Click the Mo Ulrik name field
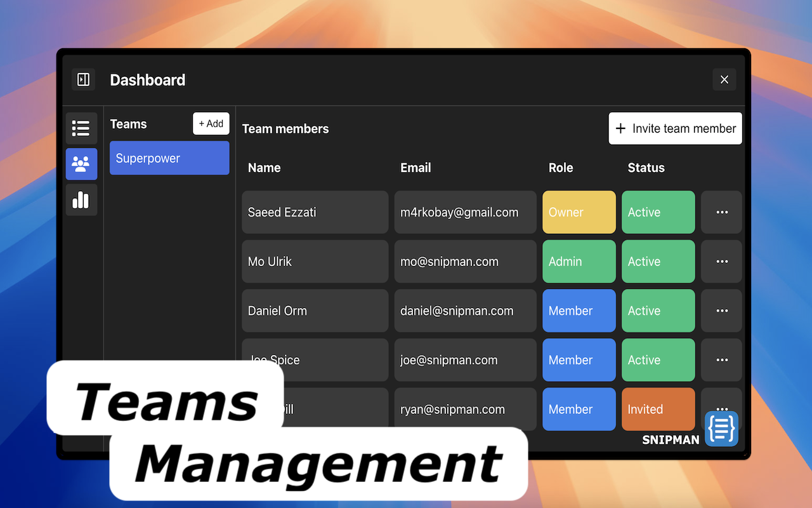 tap(315, 261)
